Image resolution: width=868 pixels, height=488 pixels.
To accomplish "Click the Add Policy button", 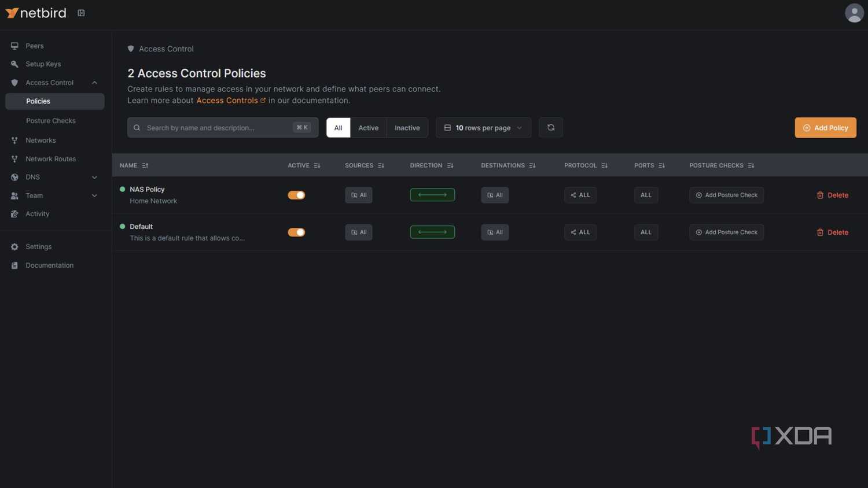I will (x=825, y=128).
